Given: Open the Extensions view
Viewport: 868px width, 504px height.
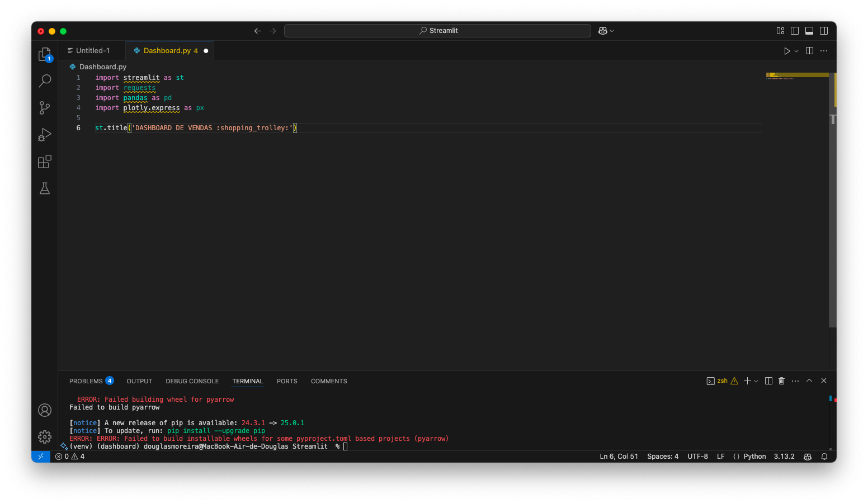Looking at the screenshot, I should [45, 161].
